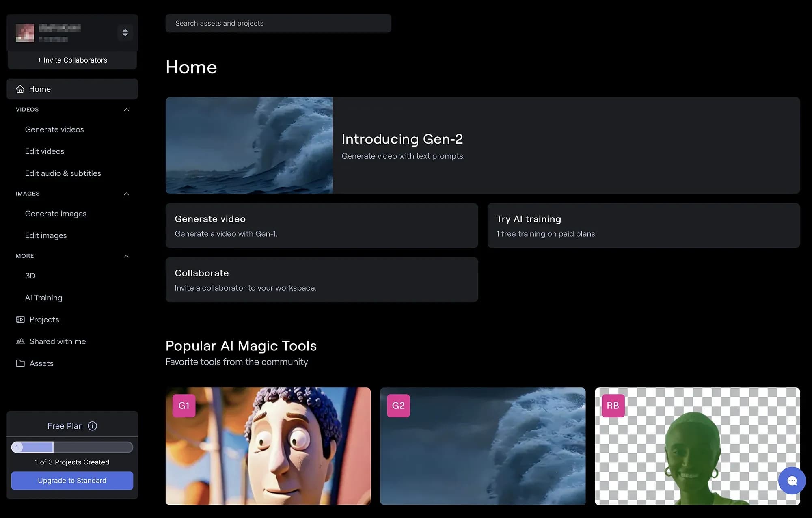This screenshot has width=812, height=518.
Task: Click the projects created progress bar
Action: pyautogui.click(x=72, y=447)
